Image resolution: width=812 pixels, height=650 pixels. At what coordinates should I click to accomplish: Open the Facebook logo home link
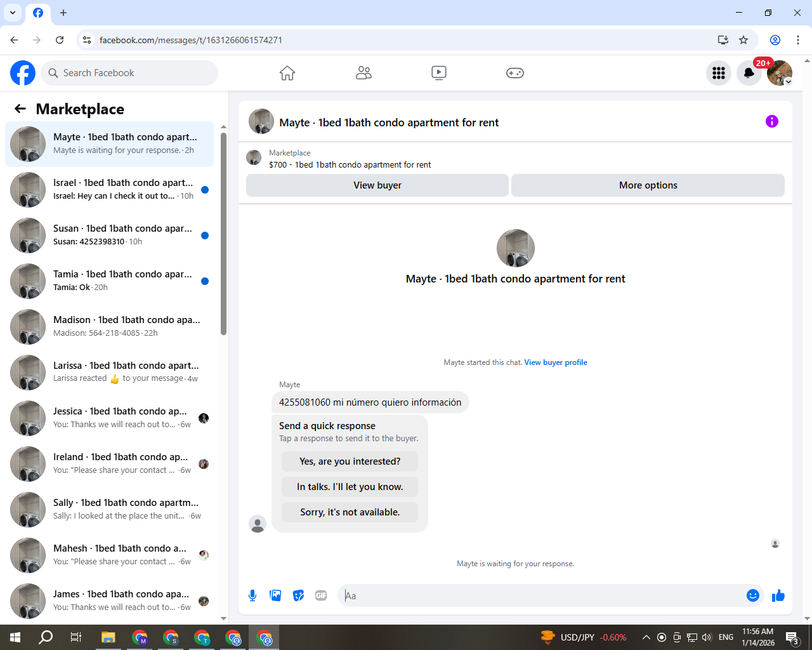(x=23, y=73)
